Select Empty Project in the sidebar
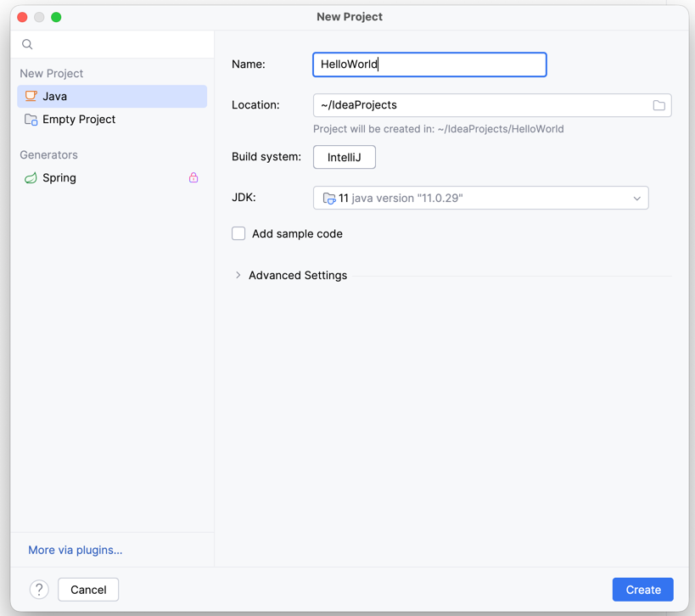Screen dimensions: 695x616 pos(79,120)
